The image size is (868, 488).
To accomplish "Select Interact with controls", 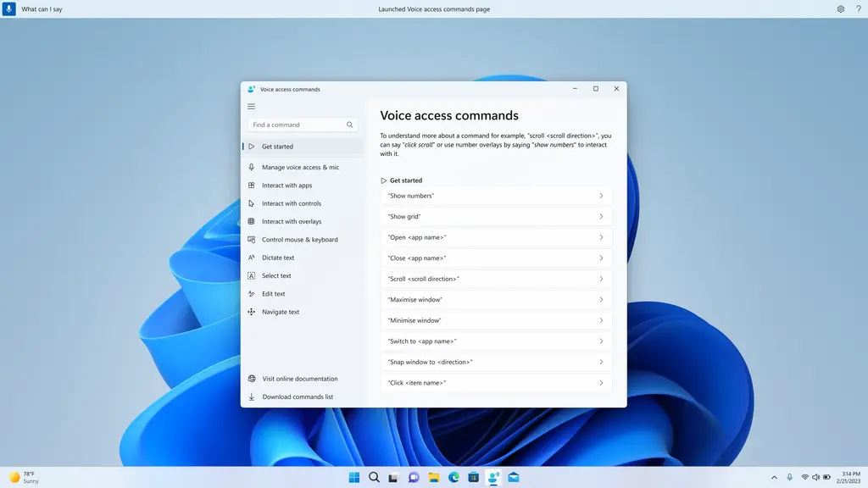I will (292, 203).
